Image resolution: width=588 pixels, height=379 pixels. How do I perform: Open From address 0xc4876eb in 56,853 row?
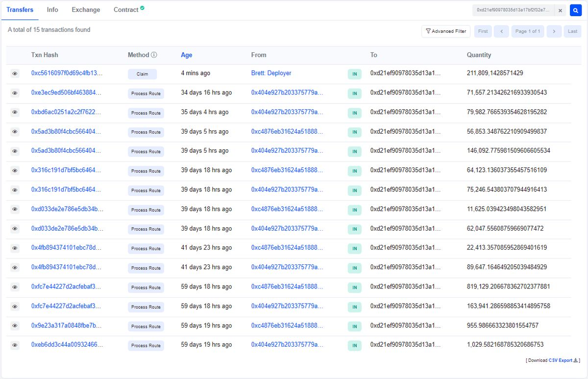287,131
